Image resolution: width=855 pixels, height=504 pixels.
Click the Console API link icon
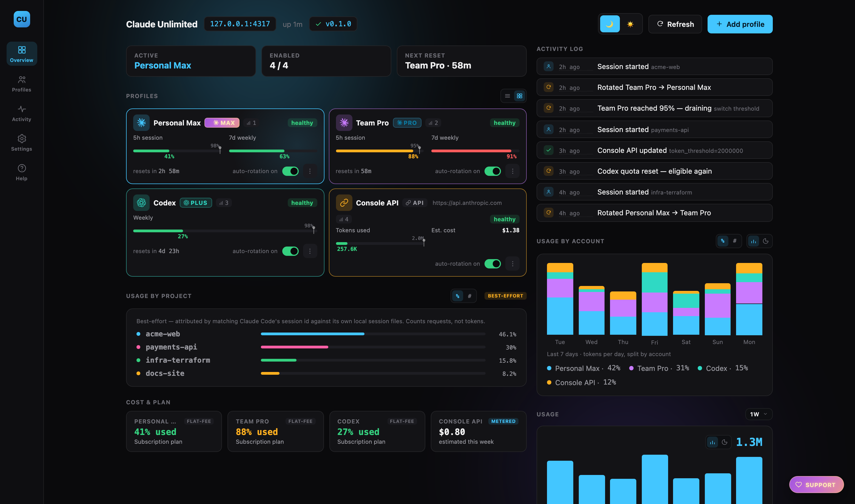pos(344,203)
